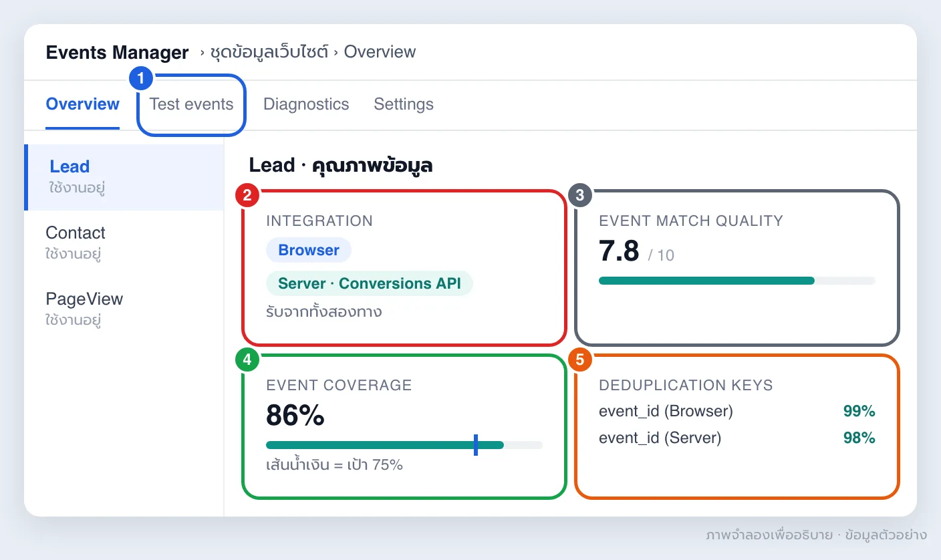The width and height of the screenshot is (941, 560).
Task: Click the 'DEDUPLICATION KEYS' label
Action: 686,385
